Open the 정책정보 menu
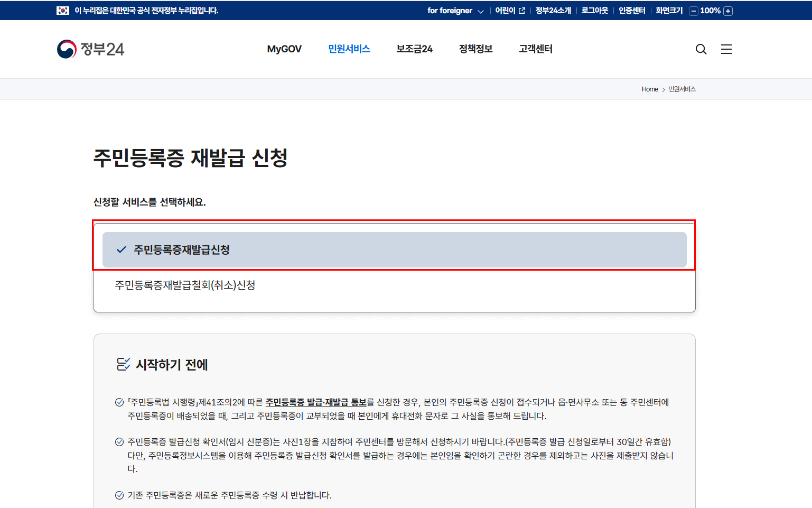Screen dimensions: 812x508 [475, 49]
